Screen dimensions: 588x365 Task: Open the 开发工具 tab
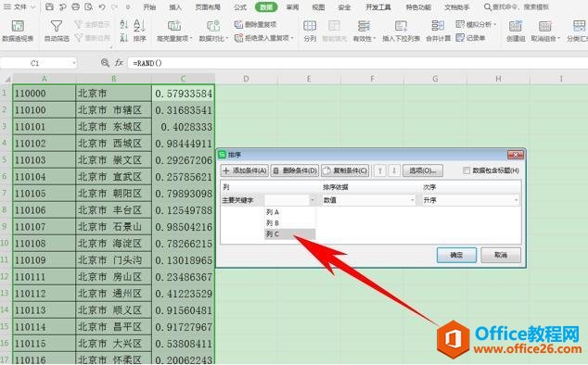click(378, 7)
